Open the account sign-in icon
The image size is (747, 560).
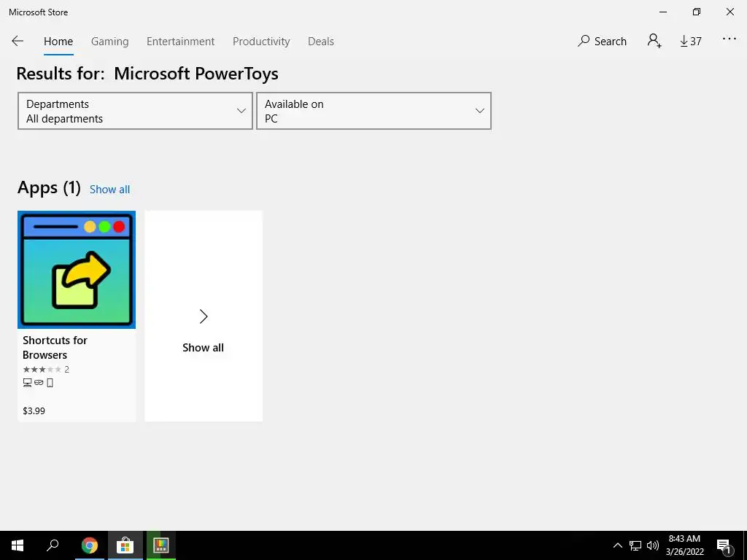coord(654,41)
